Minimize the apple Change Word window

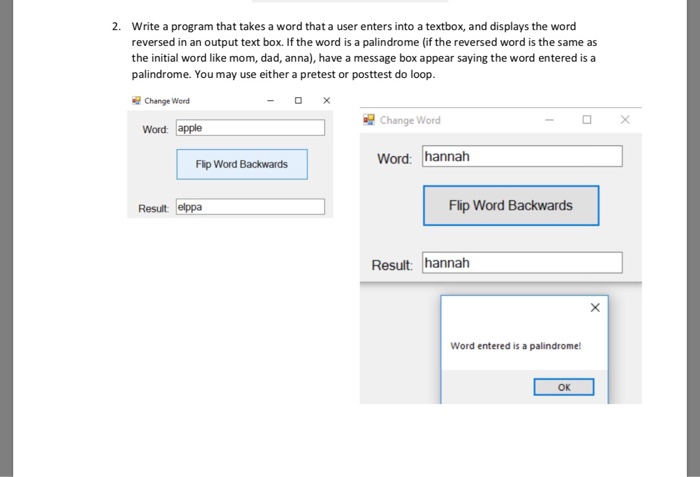pyautogui.click(x=271, y=100)
